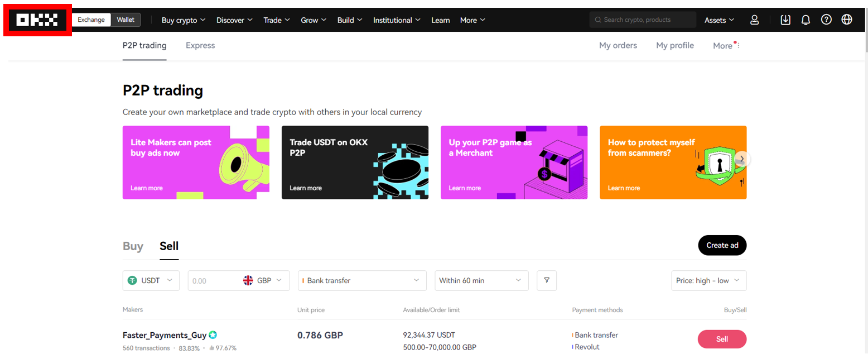
Task: Open Trade USDT on OKX P2P banner
Action: pyautogui.click(x=355, y=162)
